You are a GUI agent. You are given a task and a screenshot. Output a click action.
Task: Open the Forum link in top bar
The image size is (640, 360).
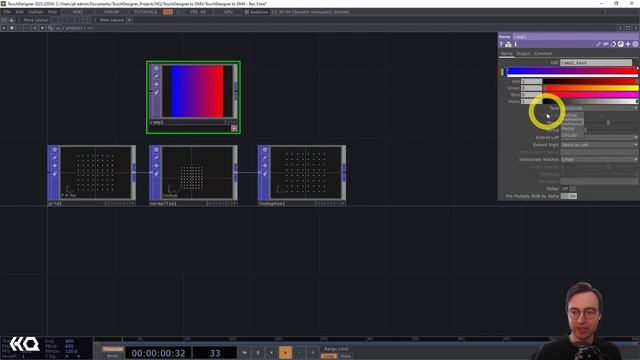pos(111,12)
